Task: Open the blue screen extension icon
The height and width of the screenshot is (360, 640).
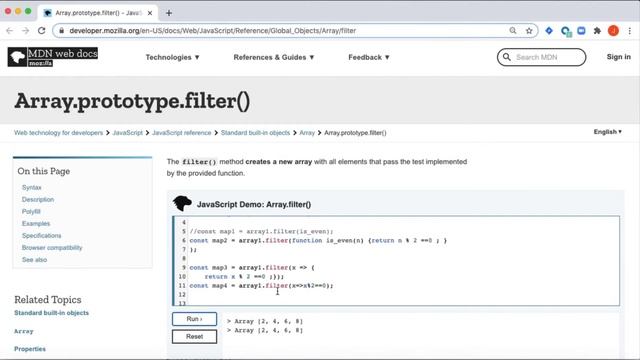Action: point(581,31)
